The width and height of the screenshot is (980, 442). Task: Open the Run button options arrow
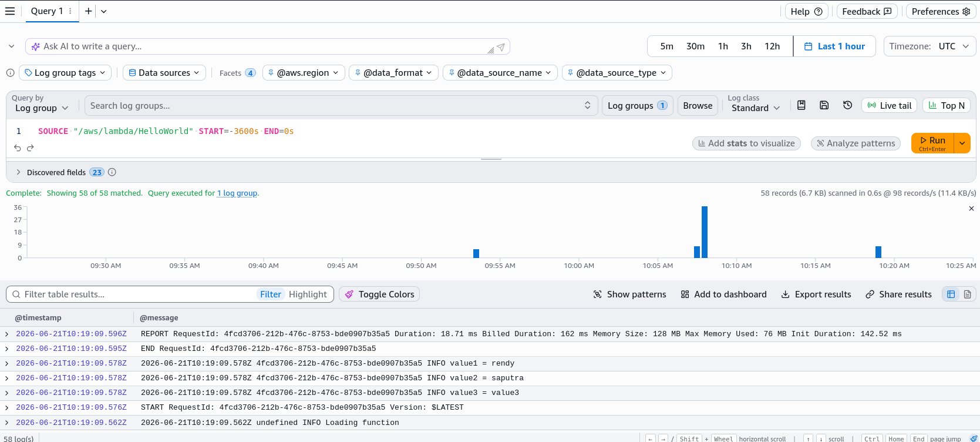(962, 143)
